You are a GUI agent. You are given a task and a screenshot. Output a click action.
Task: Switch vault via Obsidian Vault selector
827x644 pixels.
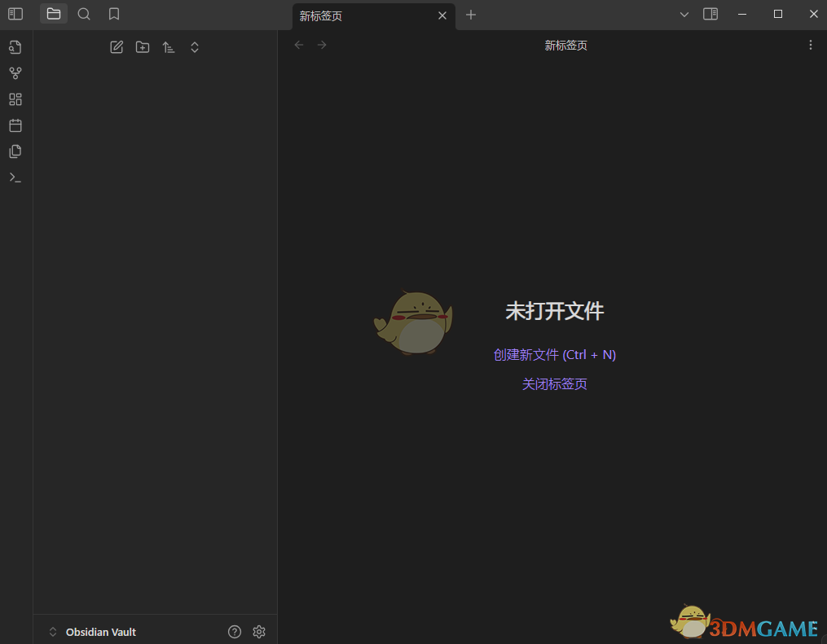pyautogui.click(x=92, y=632)
